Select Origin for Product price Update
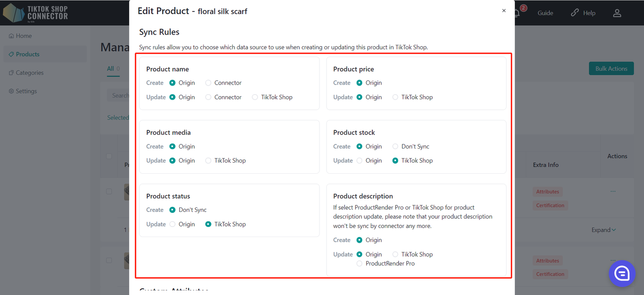 pos(360,97)
